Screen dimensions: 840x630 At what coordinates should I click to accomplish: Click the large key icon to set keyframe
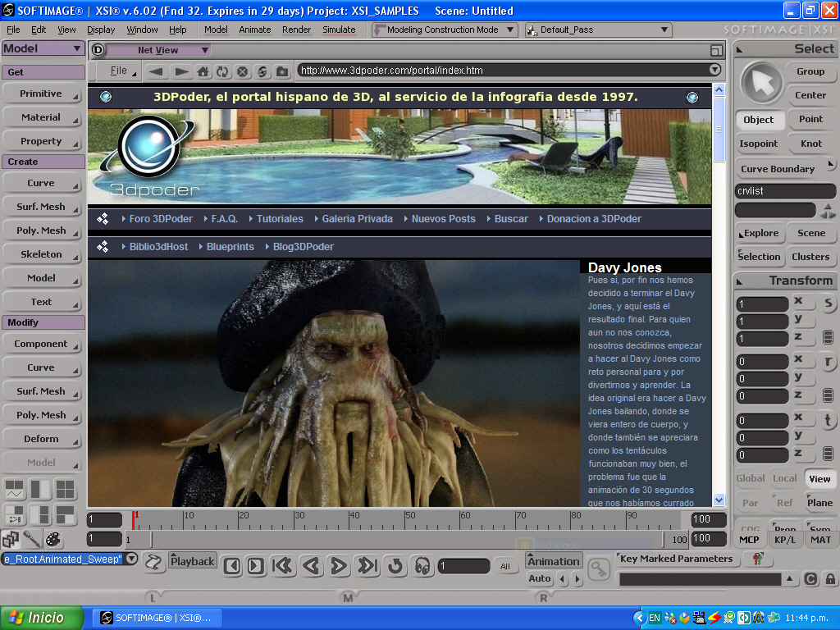(598, 569)
